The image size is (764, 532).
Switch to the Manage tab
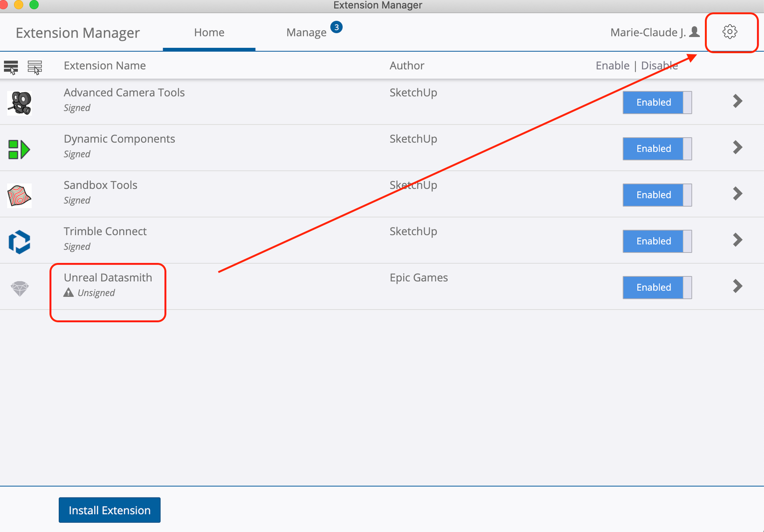coord(307,33)
